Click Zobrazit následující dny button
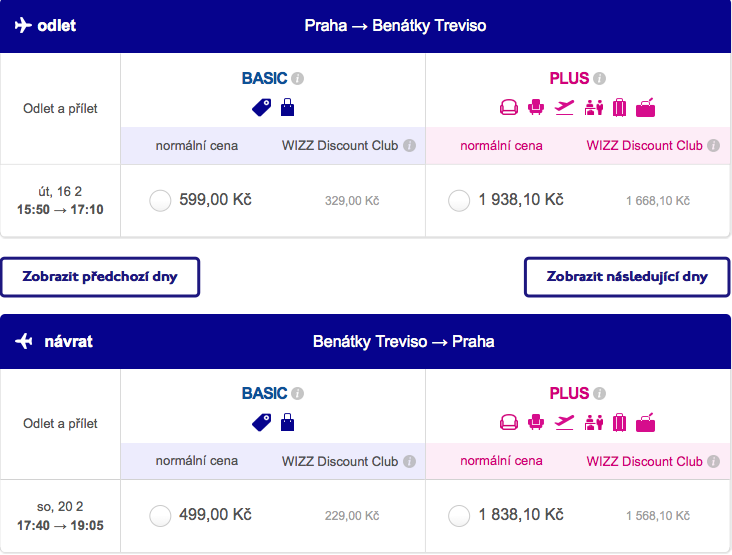Image resolution: width=732 pixels, height=555 pixels. (627, 277)
